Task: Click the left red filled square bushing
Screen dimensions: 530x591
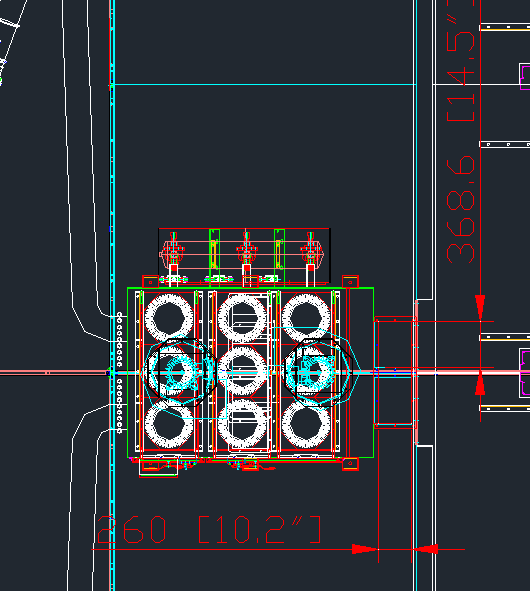Action: [x=174, y=268]
